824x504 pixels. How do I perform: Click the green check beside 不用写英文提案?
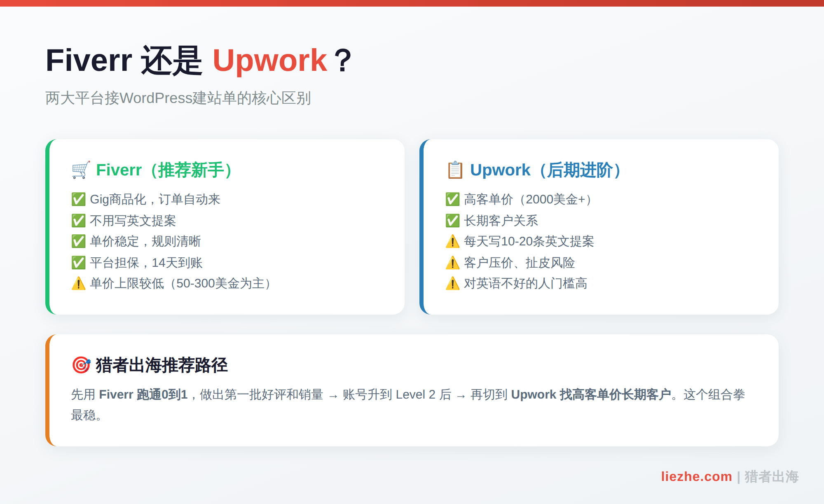point(78,221)
